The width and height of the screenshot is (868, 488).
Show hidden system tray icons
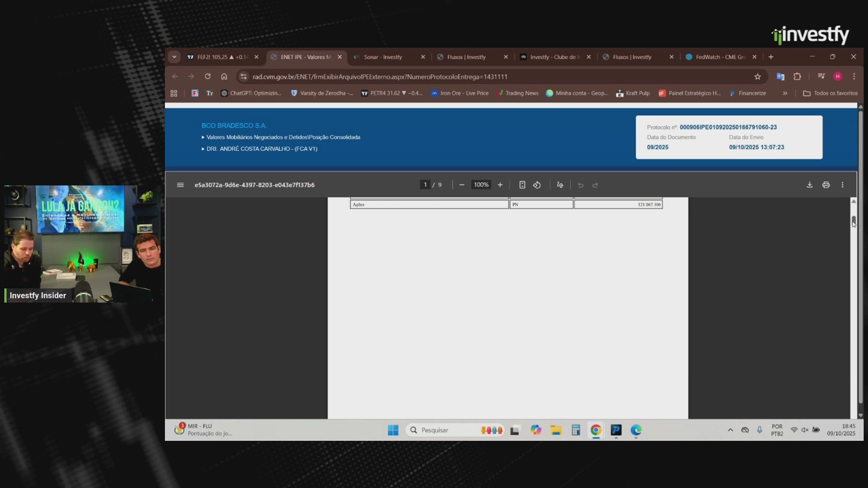730,430
